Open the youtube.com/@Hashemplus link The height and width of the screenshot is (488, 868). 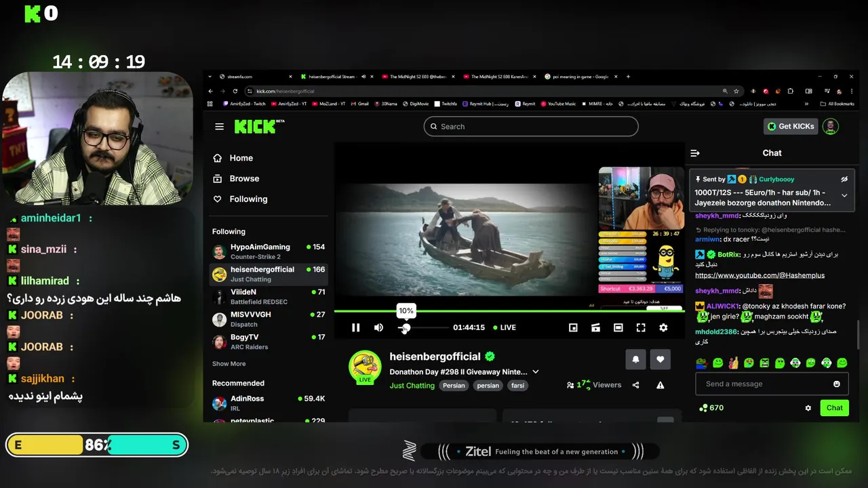[x=759, y=275]
